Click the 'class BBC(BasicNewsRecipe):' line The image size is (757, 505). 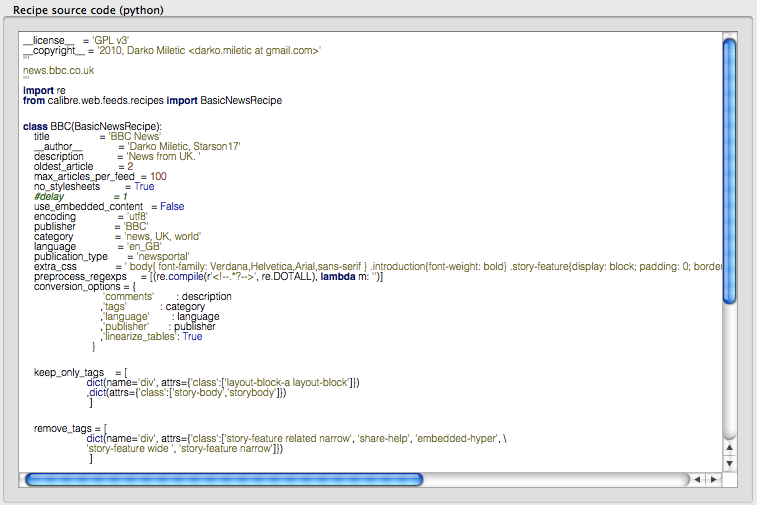92,126
